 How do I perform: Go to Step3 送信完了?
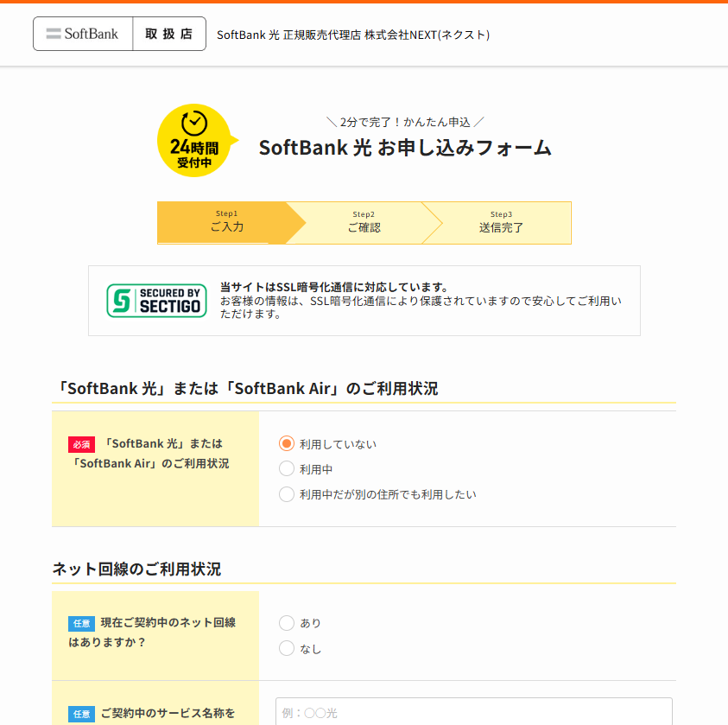(501, 223)
